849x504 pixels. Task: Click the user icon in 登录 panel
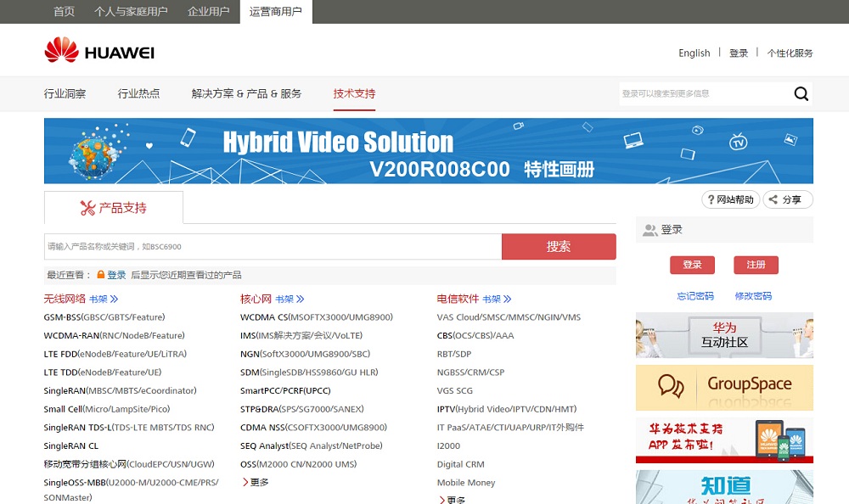click(649, 230)
